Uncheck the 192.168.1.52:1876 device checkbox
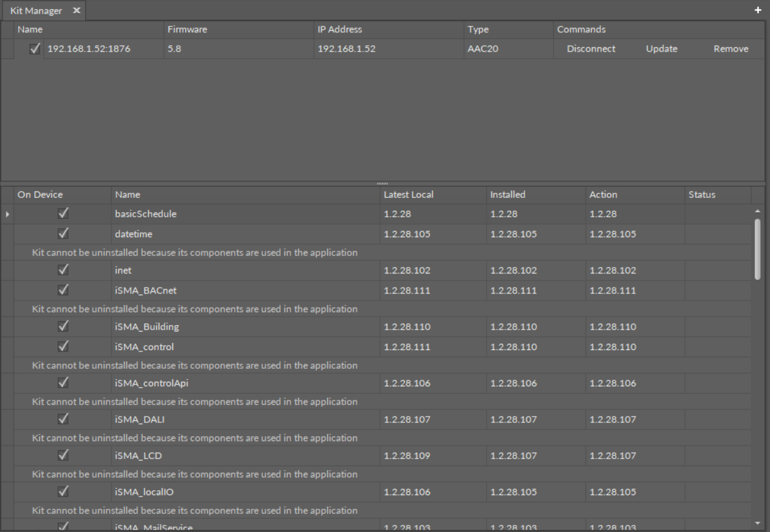 tap(35, 49)
